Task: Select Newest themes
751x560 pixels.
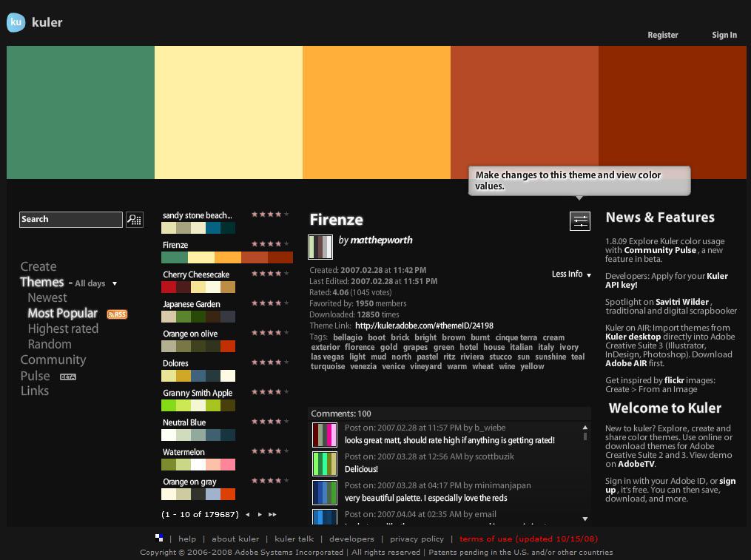Action: point(47,297)
